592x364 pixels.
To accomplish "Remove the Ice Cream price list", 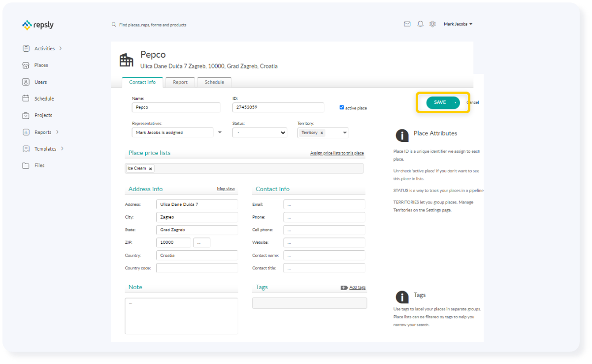I will pyautogui.click(x=150, y=168).
